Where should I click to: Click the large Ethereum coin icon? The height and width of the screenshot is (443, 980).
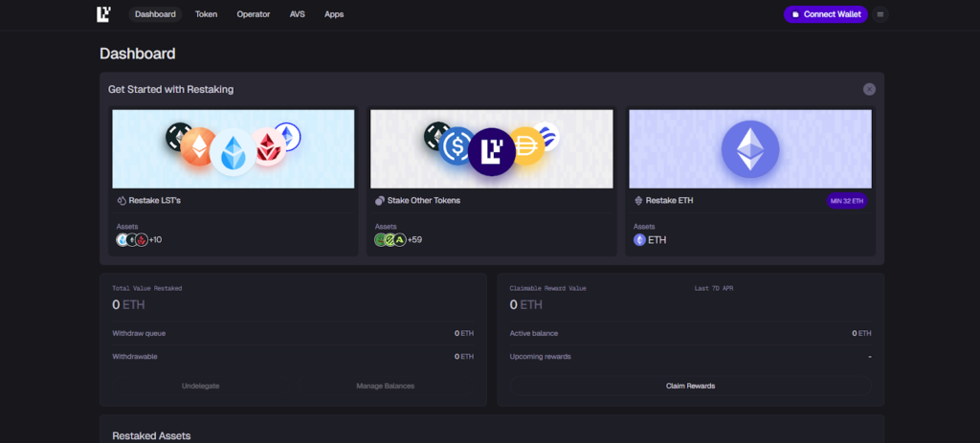pyautogui.click(x=749, y=148)
